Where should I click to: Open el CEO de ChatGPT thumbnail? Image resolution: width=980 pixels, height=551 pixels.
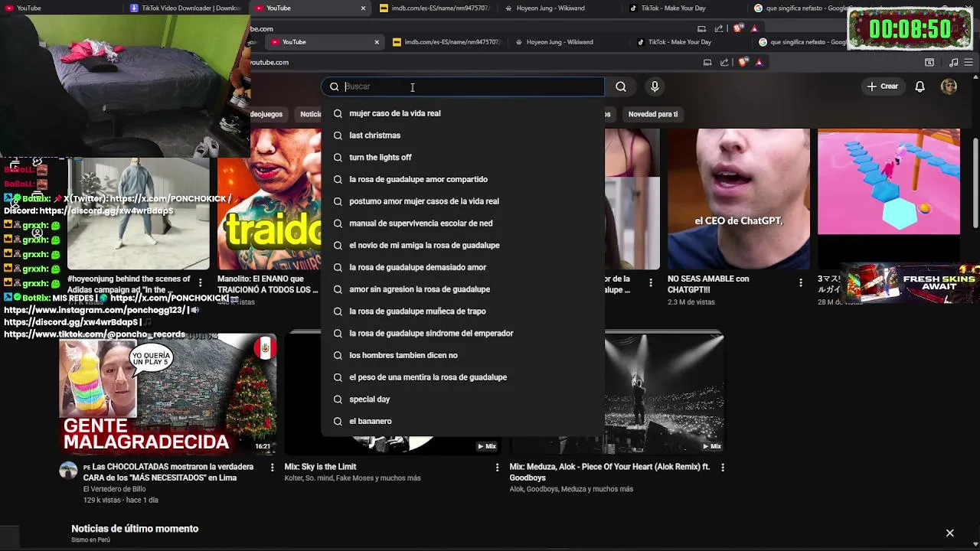coord(739,199)
